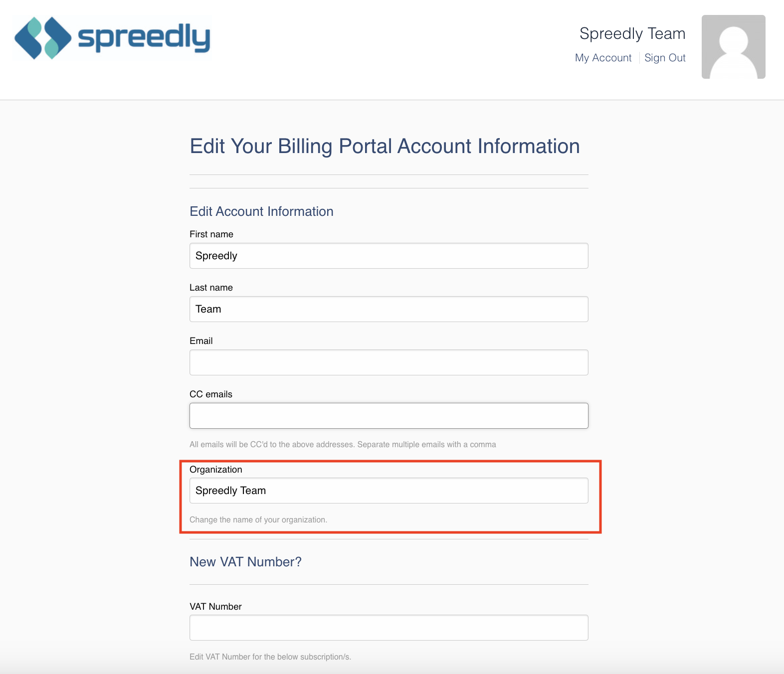
Task: Focus the Organization field with Spreedly Team
Action: [x=389, y=491]
